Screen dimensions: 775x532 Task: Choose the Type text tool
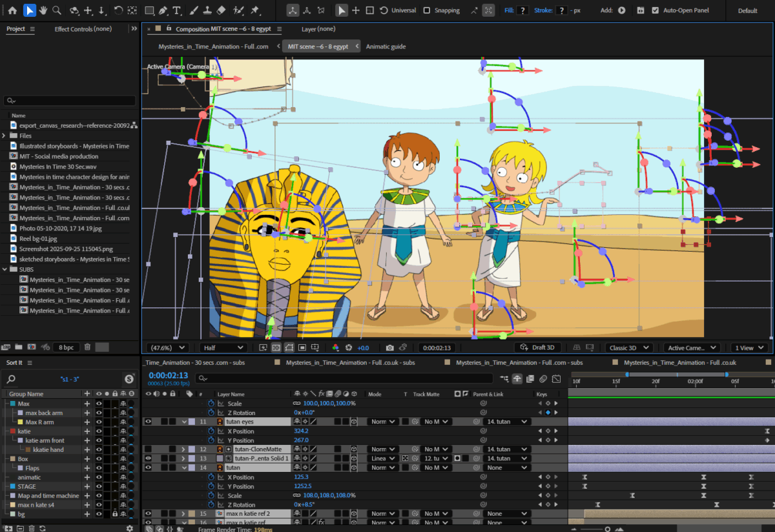177,10
